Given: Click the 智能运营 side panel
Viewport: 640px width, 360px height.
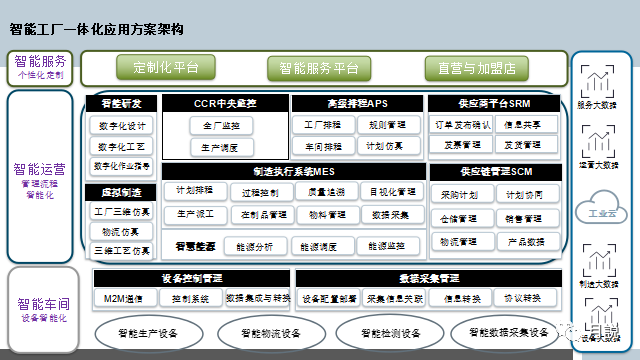Looking at the screenshot, I should coord(40,176).
